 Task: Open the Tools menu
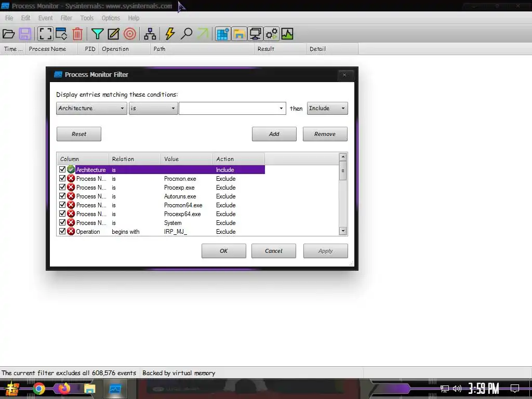coord(87,18)
